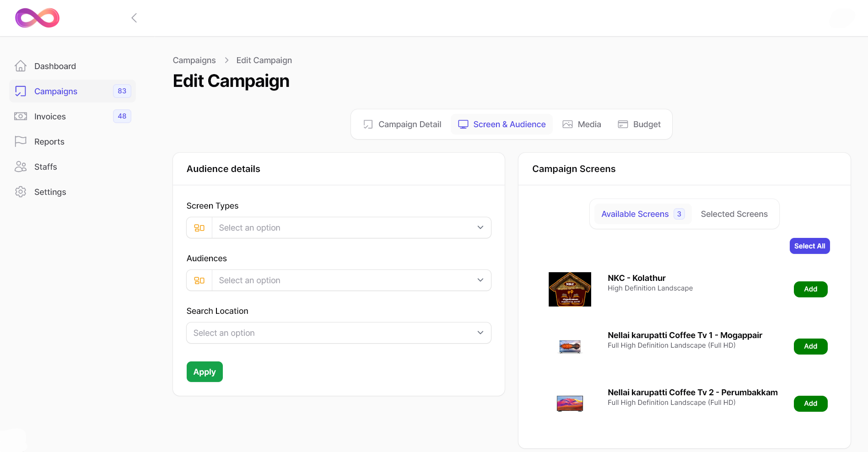Open the Audiences dropdown
Image resolution: width=868 pixels, height=452 pixels.
point(339,280)
